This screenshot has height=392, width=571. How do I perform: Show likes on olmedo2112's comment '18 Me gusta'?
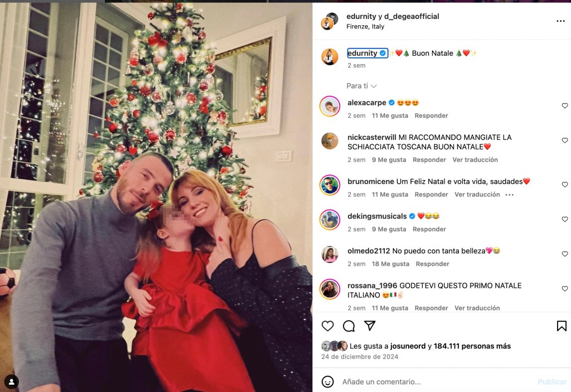[x=390, y=264]
